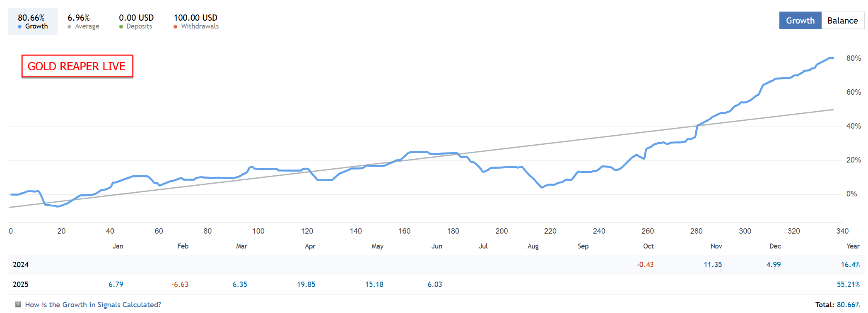Screen dimensions: 868x313
Task: Click the 2025 year row label
Action: click(x=21, y=284)
